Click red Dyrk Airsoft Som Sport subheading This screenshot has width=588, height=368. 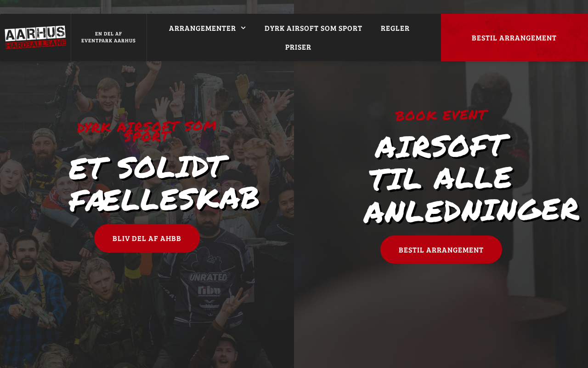[x=147, y=131]
